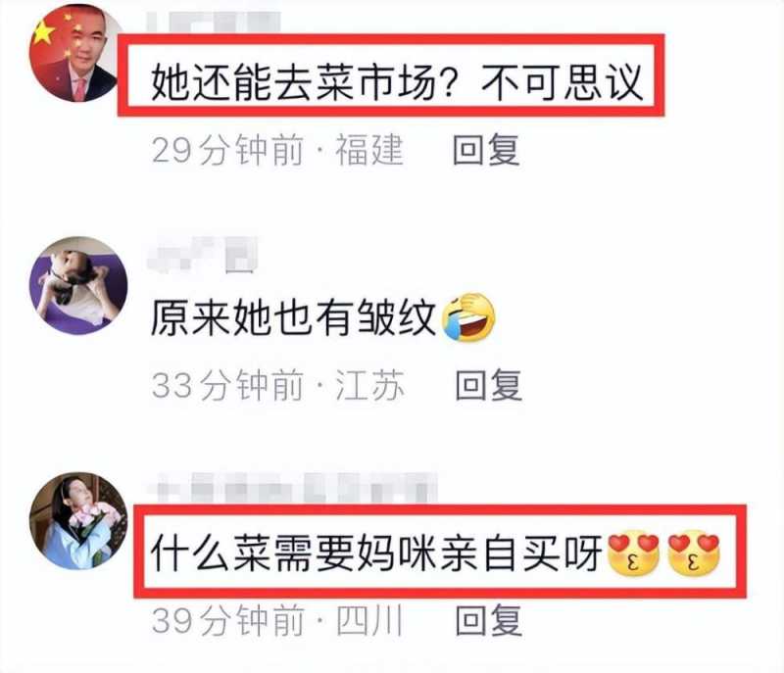Click the first heart-eyes kissing emoji
784x673 pixels.
click(633, 553)
